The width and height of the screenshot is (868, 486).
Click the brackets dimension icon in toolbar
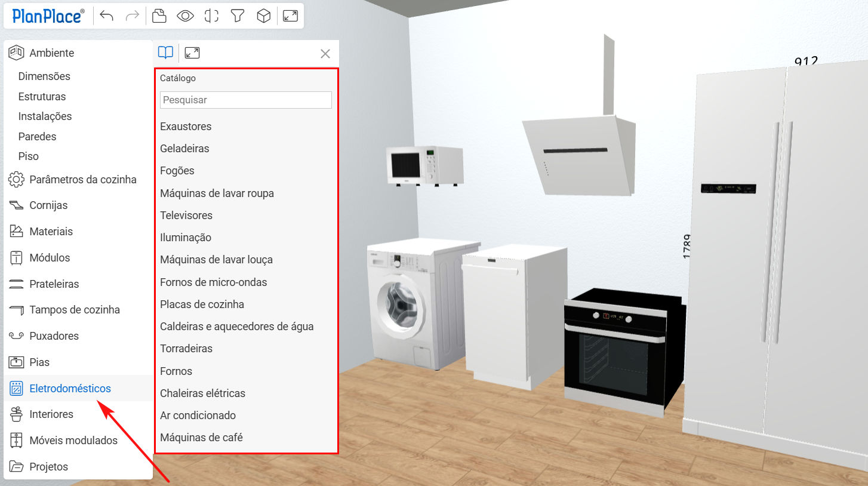click(211, 16)
